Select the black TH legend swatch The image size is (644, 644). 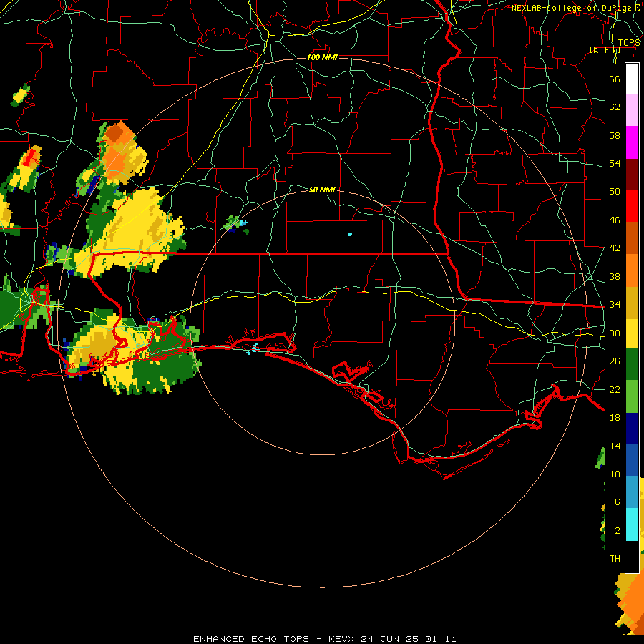632,556
